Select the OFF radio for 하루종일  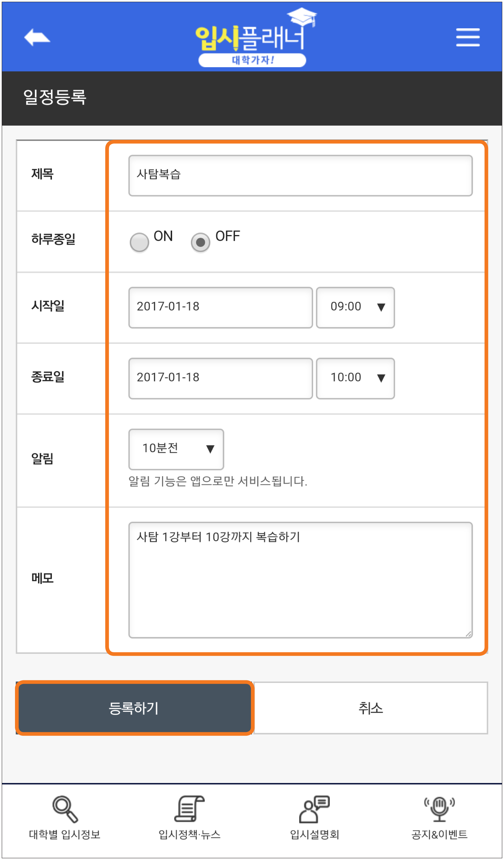click(x=200, y=242)
